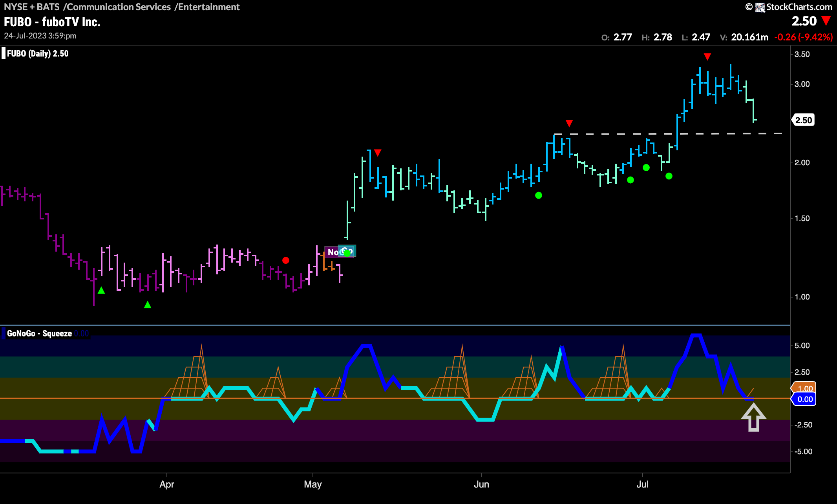This screenshot has height=504, width=837.
Task: Click the 3.00 price axis label
Action: 802,84
